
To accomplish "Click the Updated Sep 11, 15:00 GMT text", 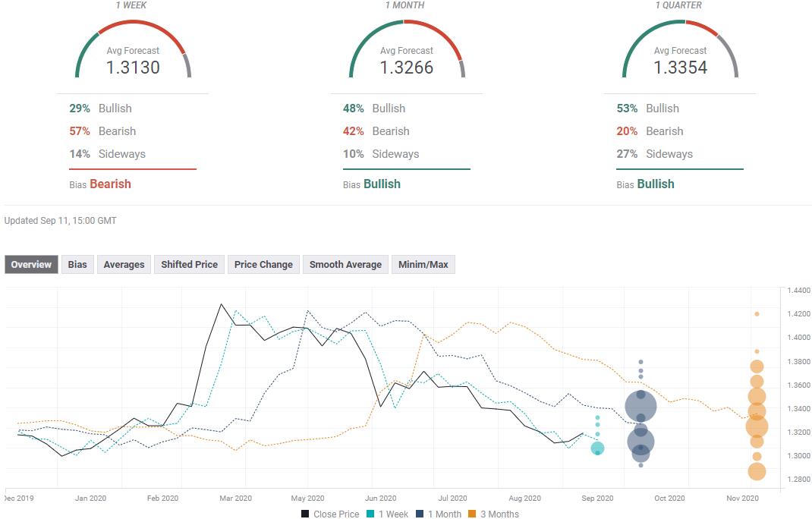I will pyautogui.click(x=60, y=221).
